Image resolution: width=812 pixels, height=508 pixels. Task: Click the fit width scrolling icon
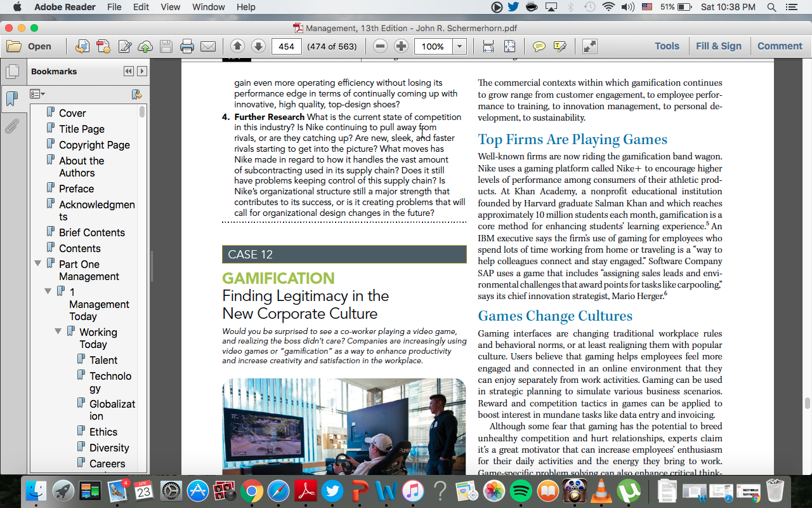[x=488, y=46]
